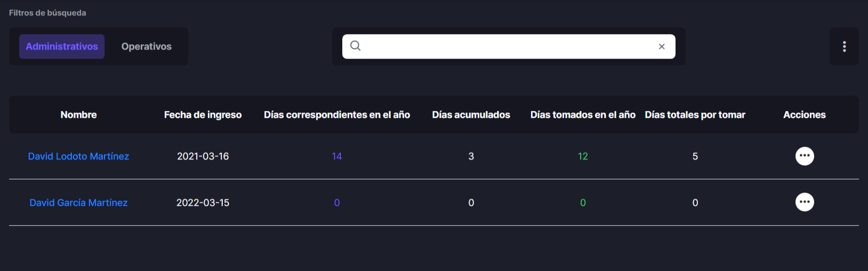This screenshot has width=868, height=271.
Task: Click the purple 14 days value
Action: [337, 156]
